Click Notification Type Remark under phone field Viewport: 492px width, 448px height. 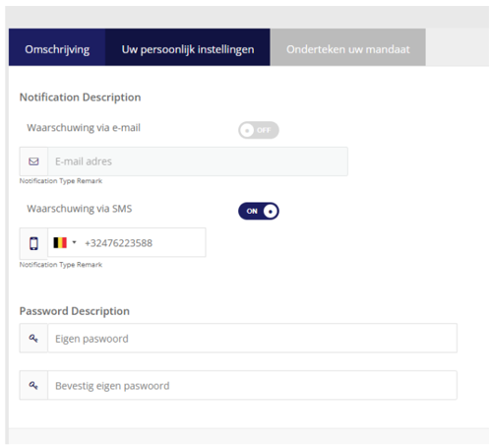[x=61, y=265]
